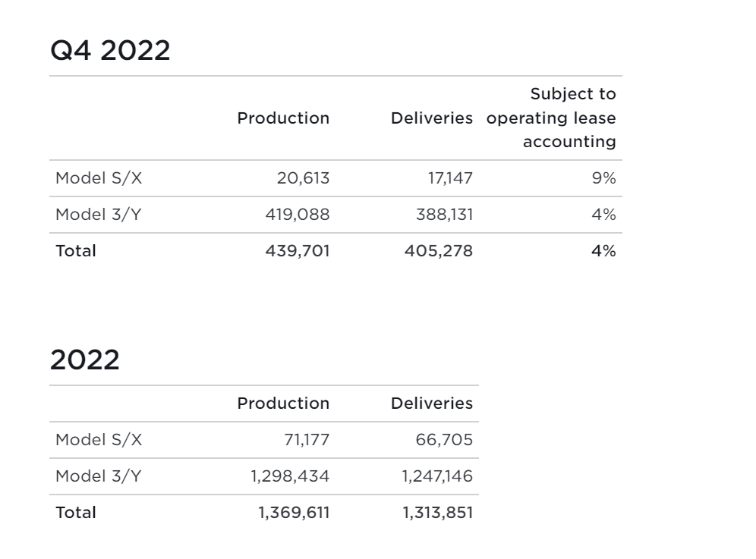
Task: Click the 1,298,434 production figure
Action: (290, 476)
